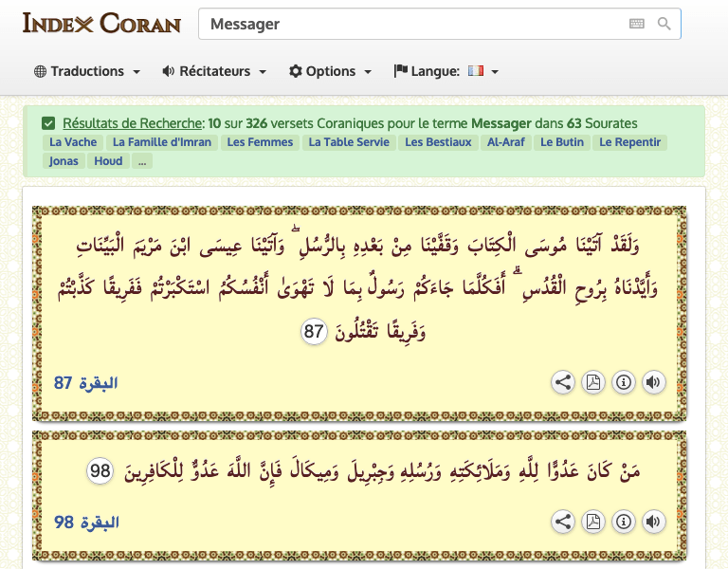Play audio recitation of verse 87
Viewport: 728px width, 569px height.
point(653,383)
